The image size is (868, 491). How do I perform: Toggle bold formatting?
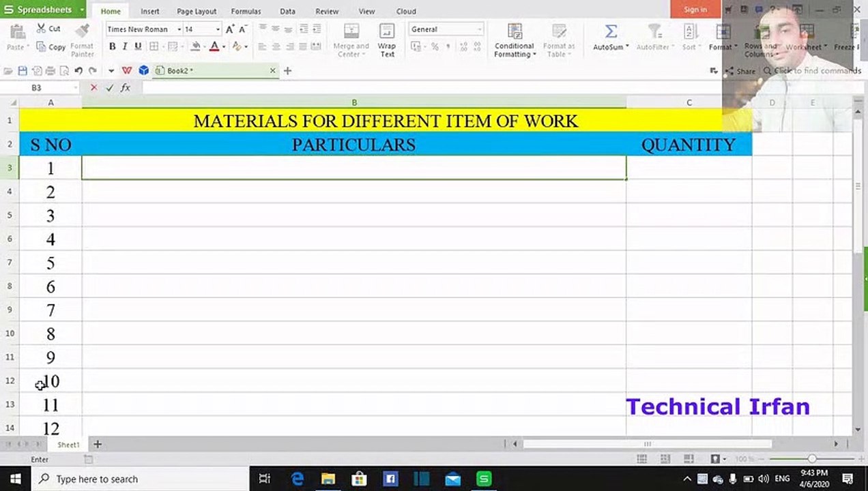coord(113,46)
